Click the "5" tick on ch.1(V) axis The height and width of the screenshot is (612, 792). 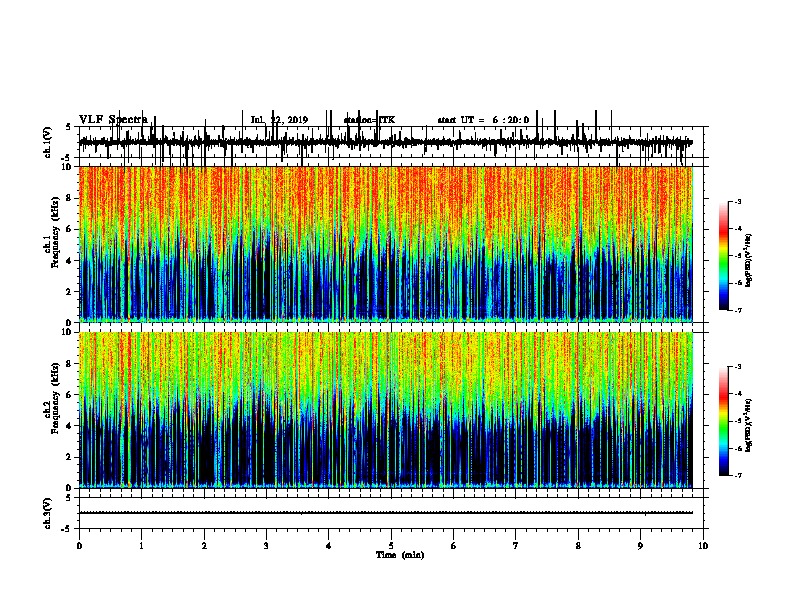[69, 127]
